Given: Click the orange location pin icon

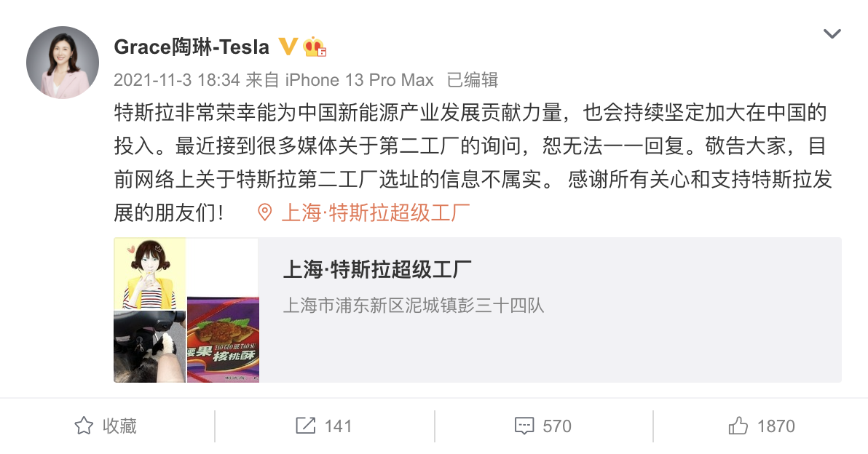Looking at the screenshot, I should [264, 213].
